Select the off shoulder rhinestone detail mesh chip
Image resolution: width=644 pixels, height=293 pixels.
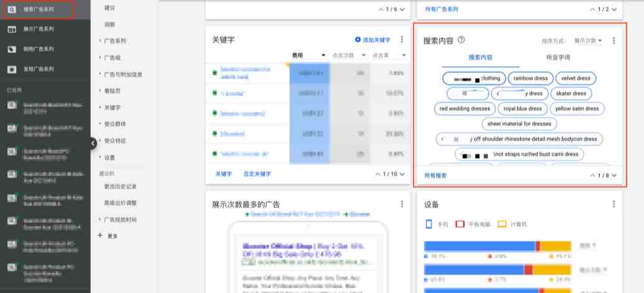point(519,139)
